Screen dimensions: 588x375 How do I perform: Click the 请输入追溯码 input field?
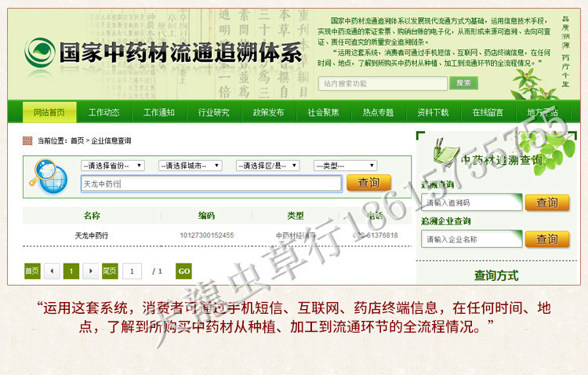pyautogui.click(x=471, y=202)
